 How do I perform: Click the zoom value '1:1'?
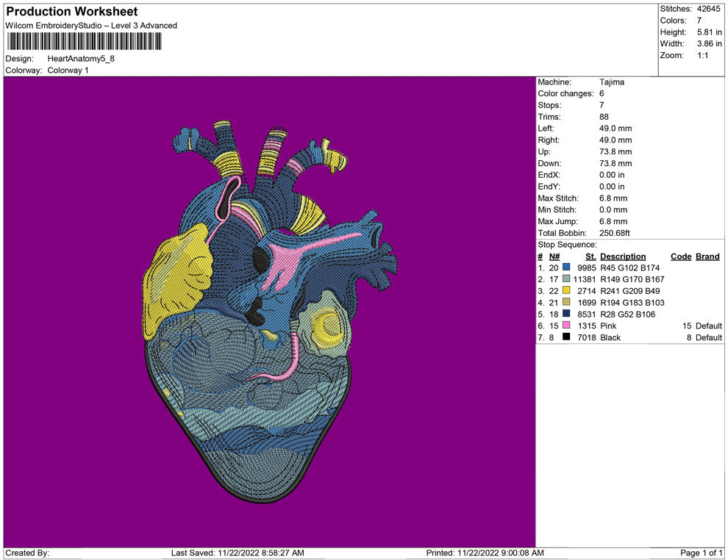[x=702, y=55]
